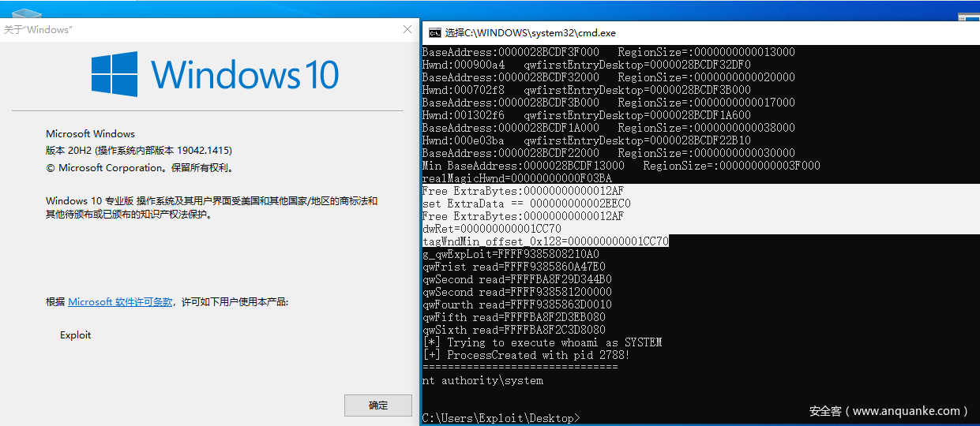
Task: Click the licensed user name Exploit
Action: (76, 335)
